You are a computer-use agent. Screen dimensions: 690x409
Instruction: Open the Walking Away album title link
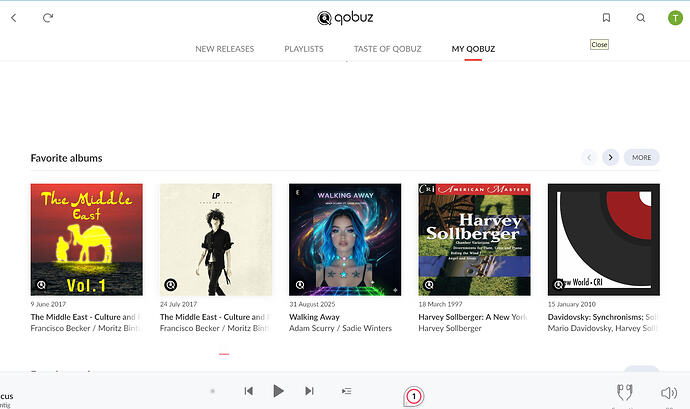(x=316, y=316)
